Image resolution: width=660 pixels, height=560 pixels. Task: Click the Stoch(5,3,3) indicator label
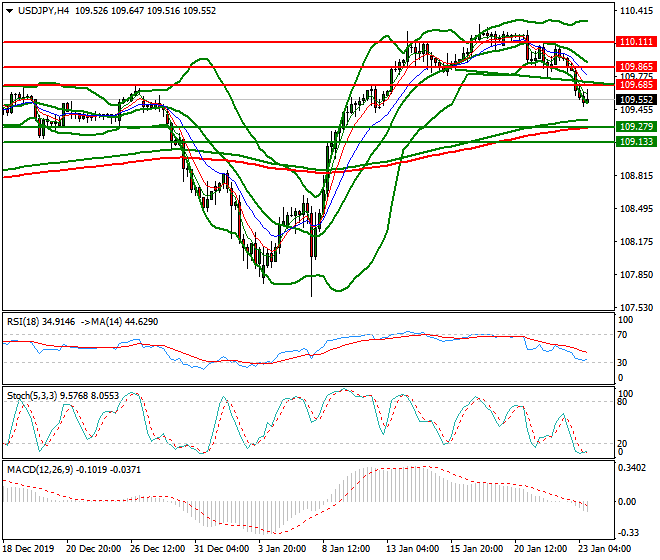click(32, 396)
